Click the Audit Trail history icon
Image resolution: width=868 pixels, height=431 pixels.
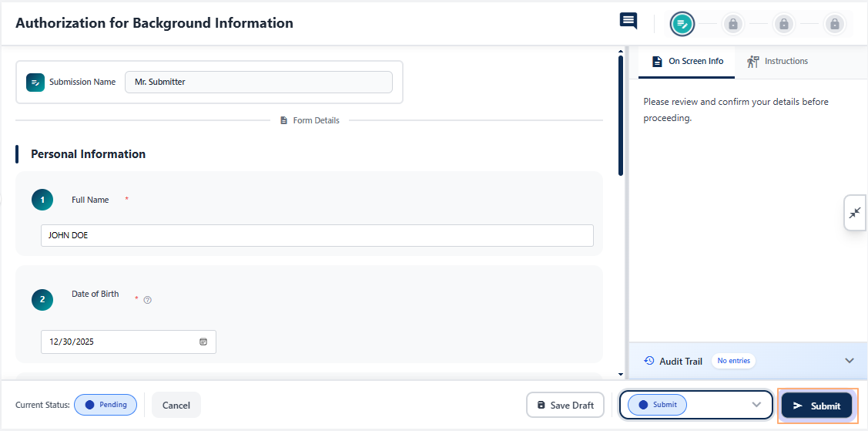click(x=649, y=361)
